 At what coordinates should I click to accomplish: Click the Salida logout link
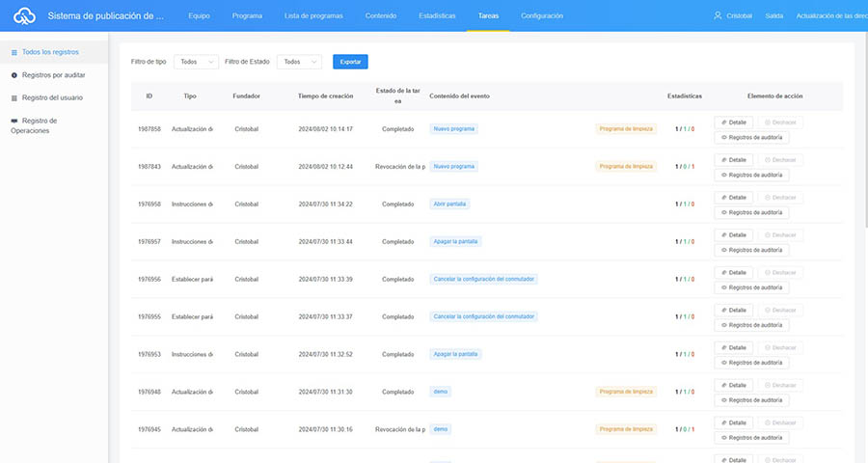pos(773,15)
